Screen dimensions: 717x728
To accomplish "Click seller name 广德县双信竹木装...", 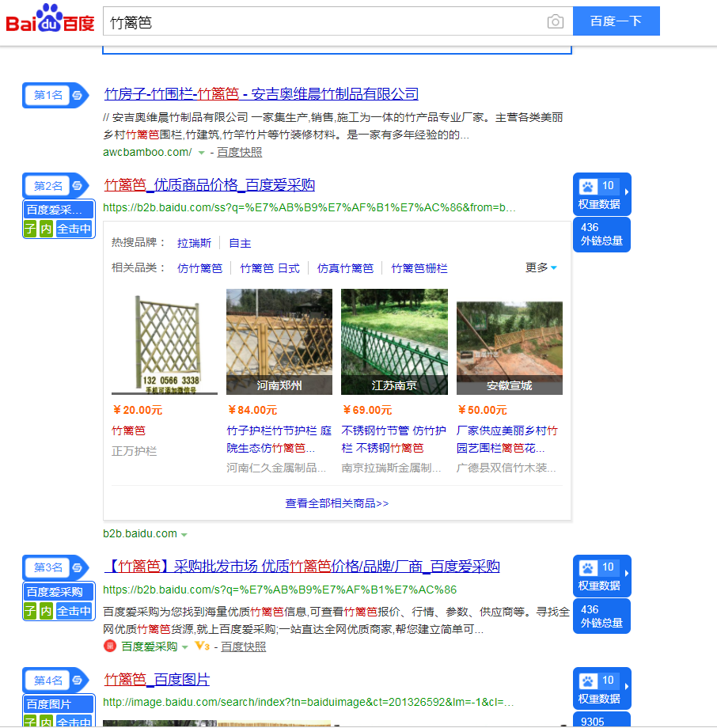I will 506,468.
